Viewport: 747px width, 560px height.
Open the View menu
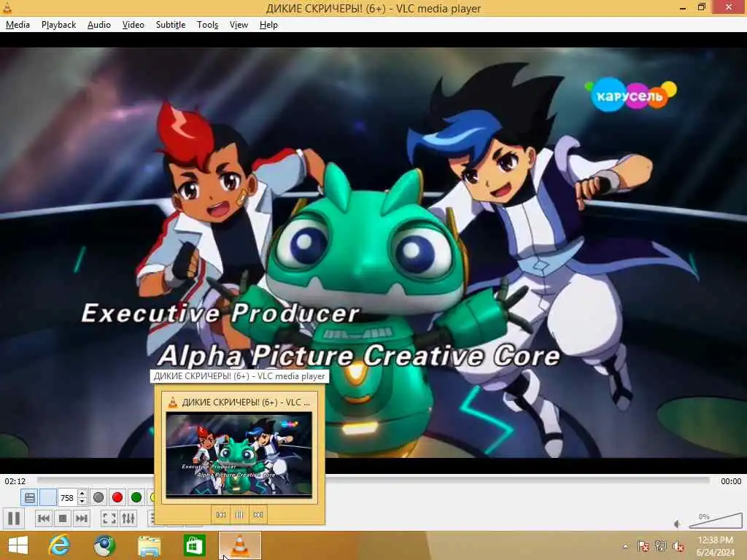(239, 25)
